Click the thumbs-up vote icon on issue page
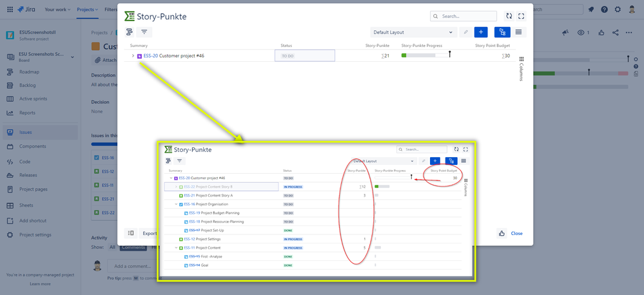The width and height of the screenshot is (644, 295). [601, 32]
